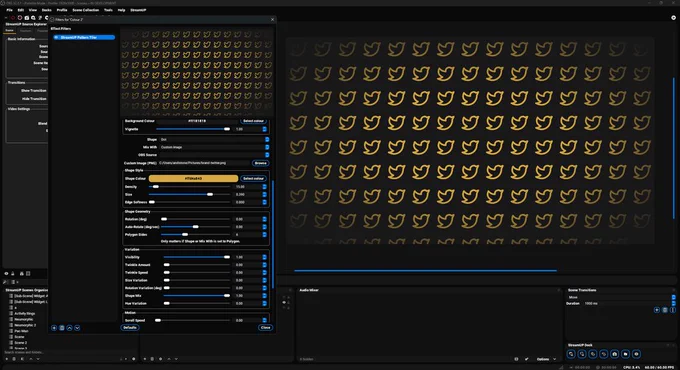680x370 pixels.
Task: Click the folder icon in StreamUP Dock
Action: pyautogui.click(x=625, y=354)
